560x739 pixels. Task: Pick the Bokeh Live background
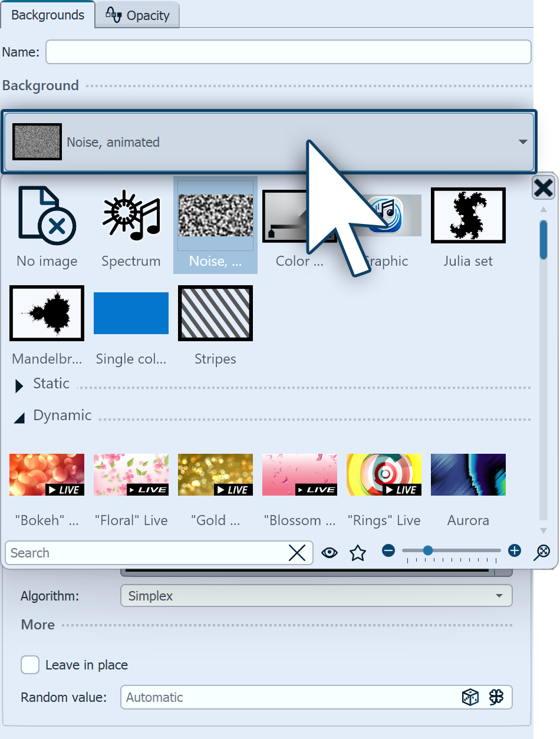pyautogui.click(x=47, y=474)
